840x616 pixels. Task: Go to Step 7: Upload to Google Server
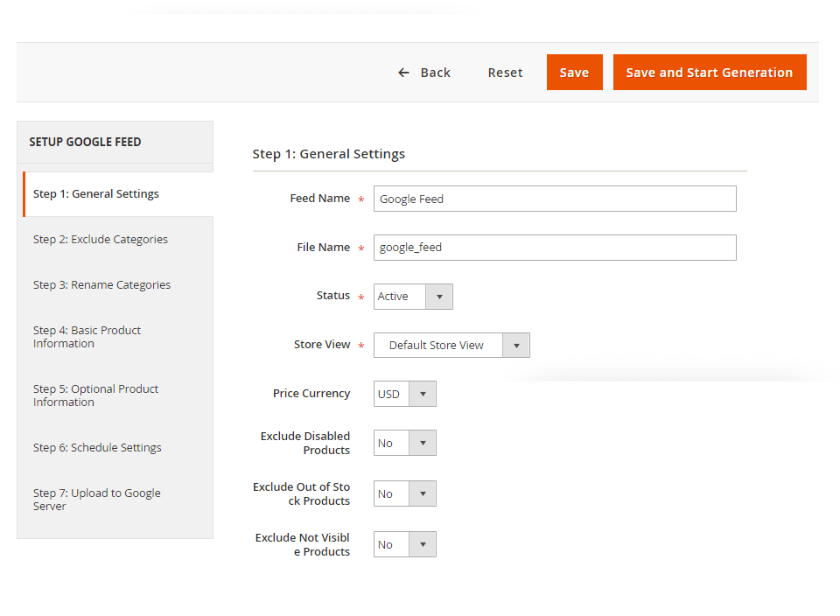96,499
